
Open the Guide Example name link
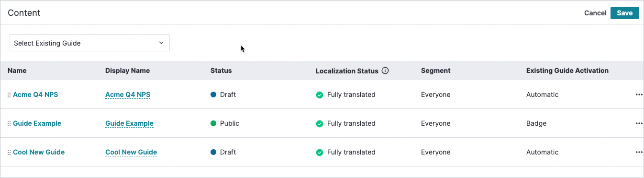37,123
